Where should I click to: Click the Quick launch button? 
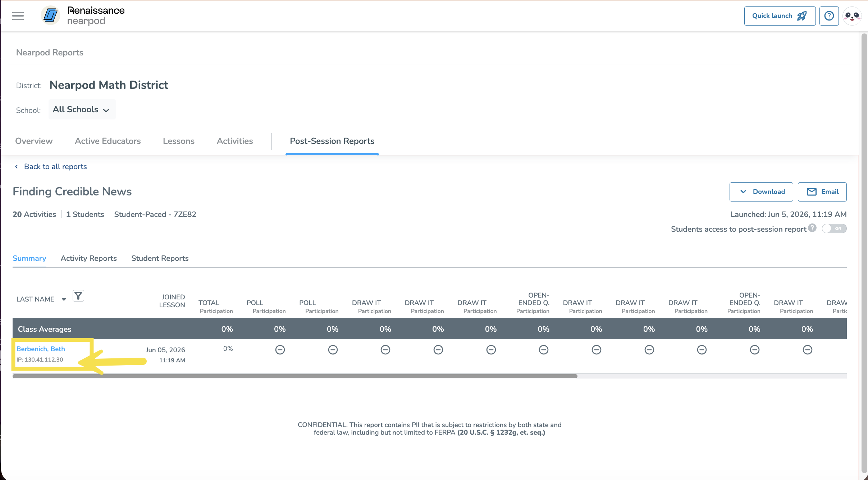pos(780,16)
